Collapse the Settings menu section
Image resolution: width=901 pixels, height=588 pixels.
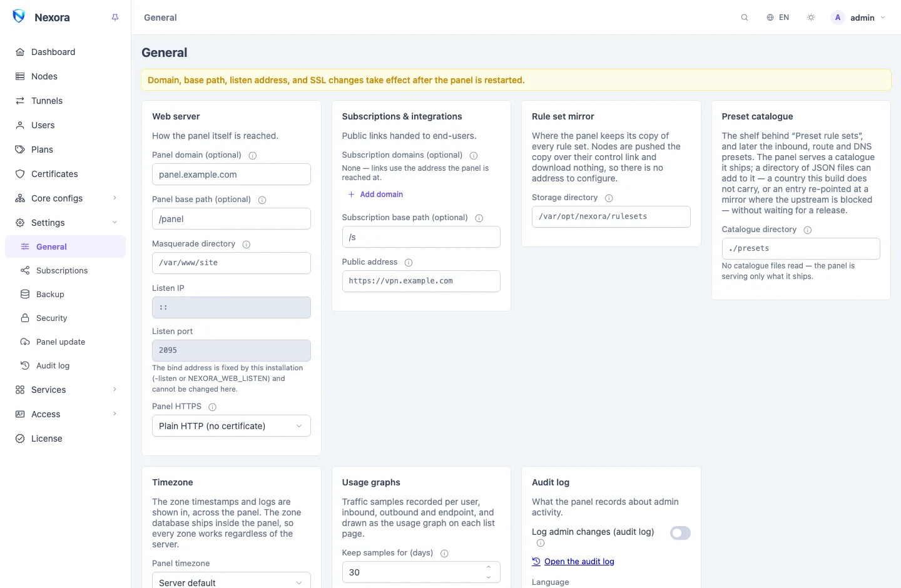[x=66, y=223]
